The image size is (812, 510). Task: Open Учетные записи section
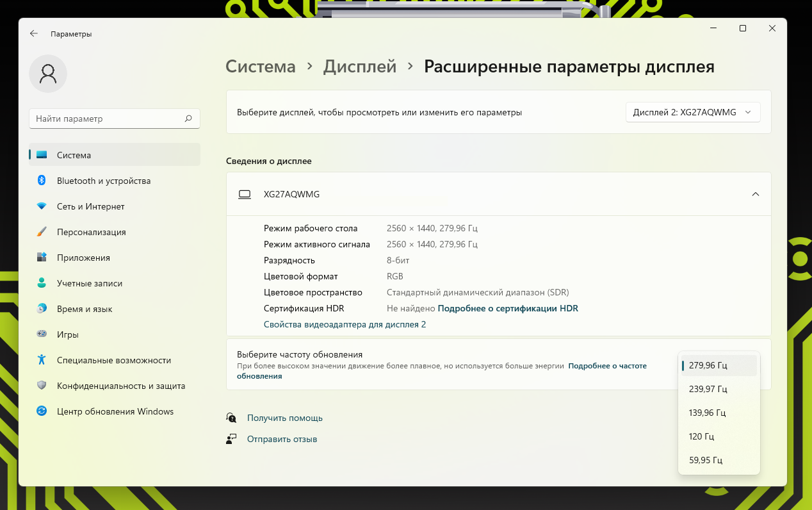click(89, 283)
